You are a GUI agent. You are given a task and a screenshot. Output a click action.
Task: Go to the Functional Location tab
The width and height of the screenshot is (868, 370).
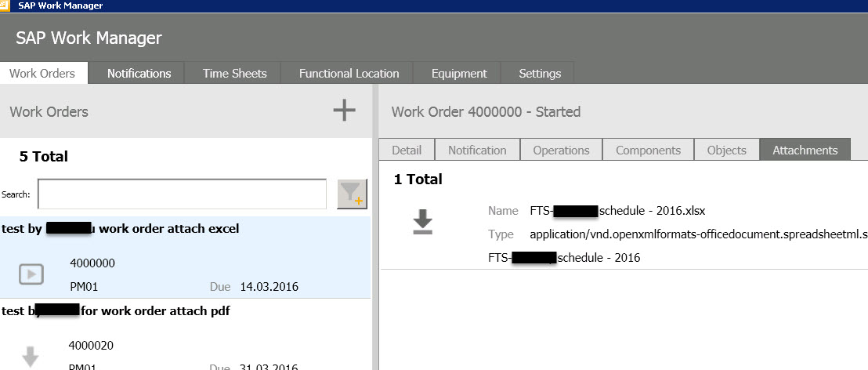click(x=349, y=73)
